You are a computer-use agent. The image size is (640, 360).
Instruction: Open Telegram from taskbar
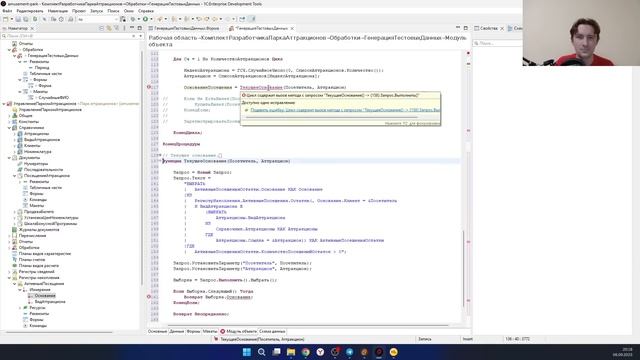pyautogui.click(x=350, y=352)
